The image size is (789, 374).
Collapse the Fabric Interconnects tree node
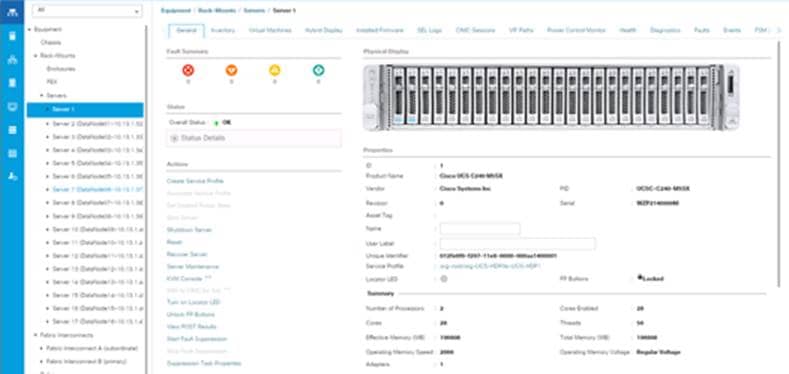pyautogui.click(x=36, y=335)
